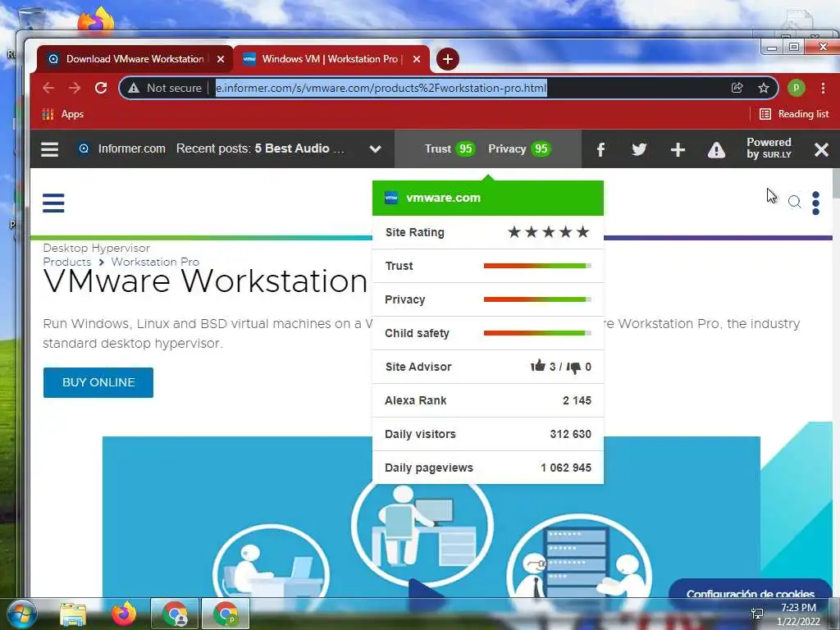Click the VMware page search icon

click(794, 202)
